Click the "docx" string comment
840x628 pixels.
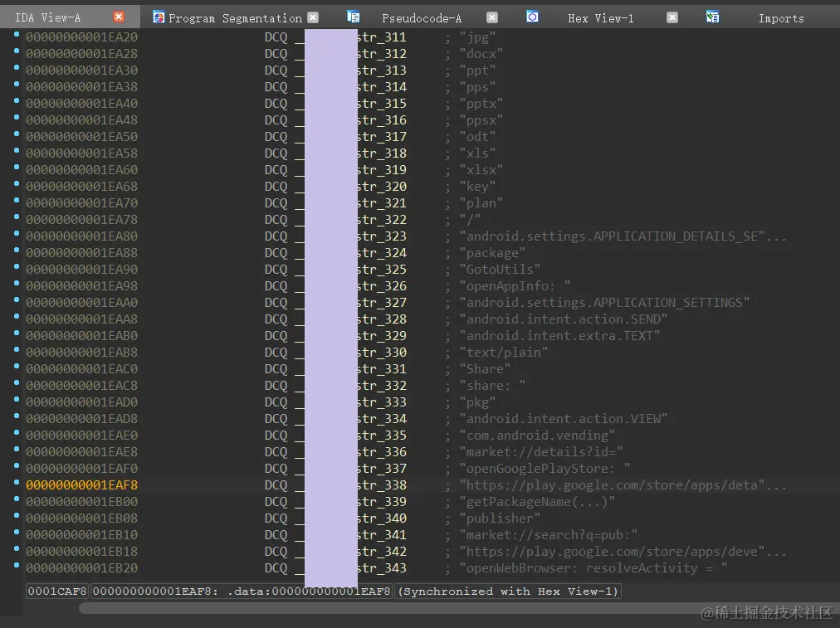[481, 54]
